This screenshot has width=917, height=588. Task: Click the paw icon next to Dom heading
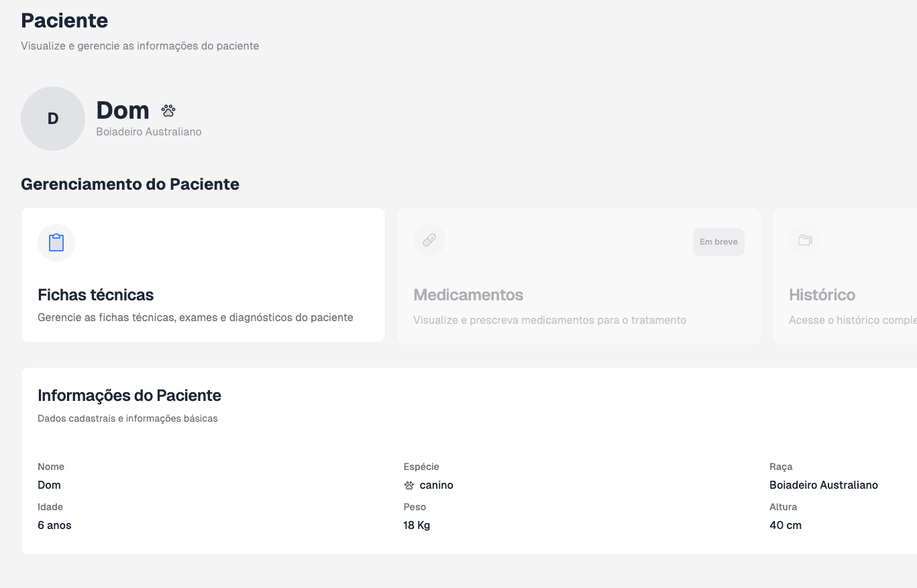(168, 111)
